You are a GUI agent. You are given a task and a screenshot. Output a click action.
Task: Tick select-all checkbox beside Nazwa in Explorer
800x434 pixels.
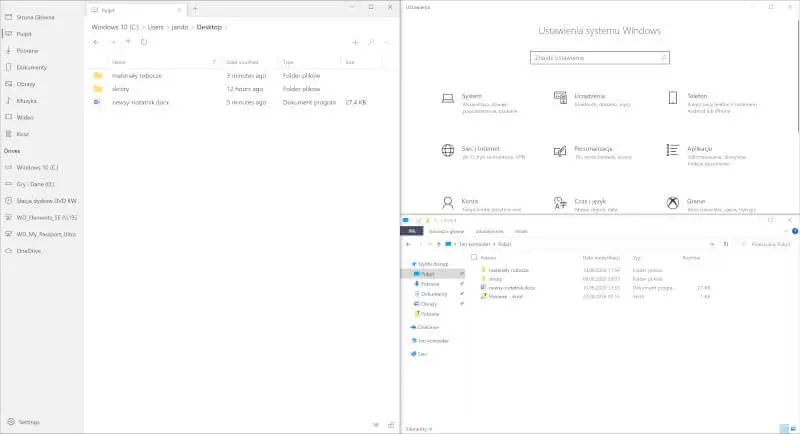(x=474, y=258)
